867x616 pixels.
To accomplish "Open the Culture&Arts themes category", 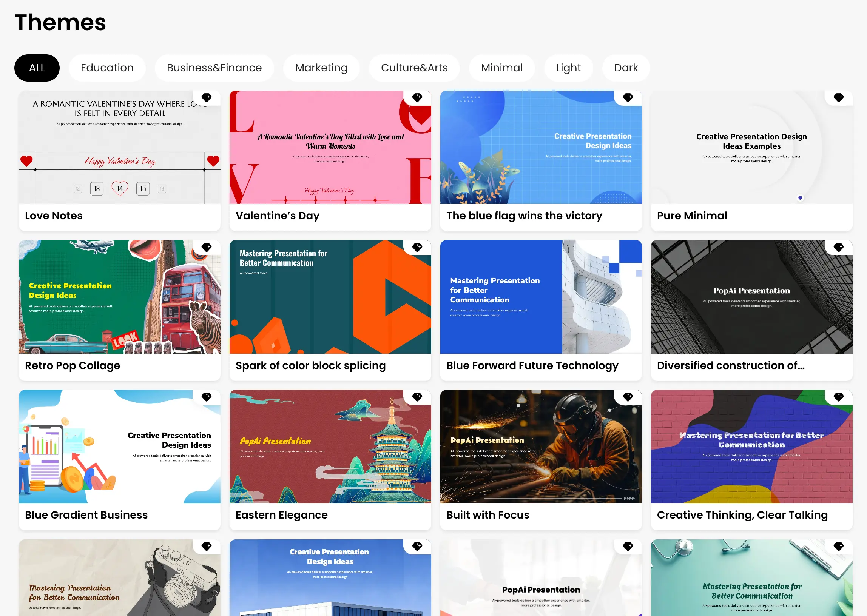I will 414,68.
